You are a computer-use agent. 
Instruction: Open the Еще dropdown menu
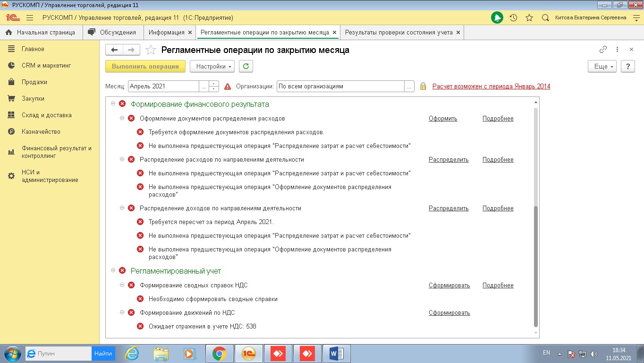click(602, 67)
